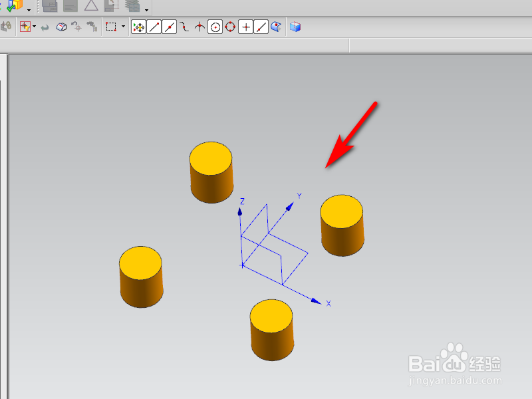Click the greyed undo-crosshair icon
Image resolution: width=532 pixels, height=399 pixels.
tap(76, 27)
